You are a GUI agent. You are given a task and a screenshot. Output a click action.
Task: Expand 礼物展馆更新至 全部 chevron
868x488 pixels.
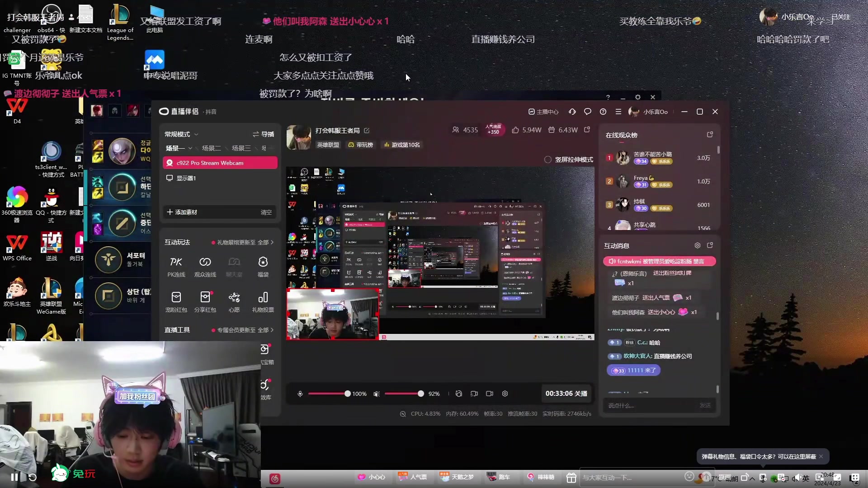pyautogui.click(x=272, y=243)
